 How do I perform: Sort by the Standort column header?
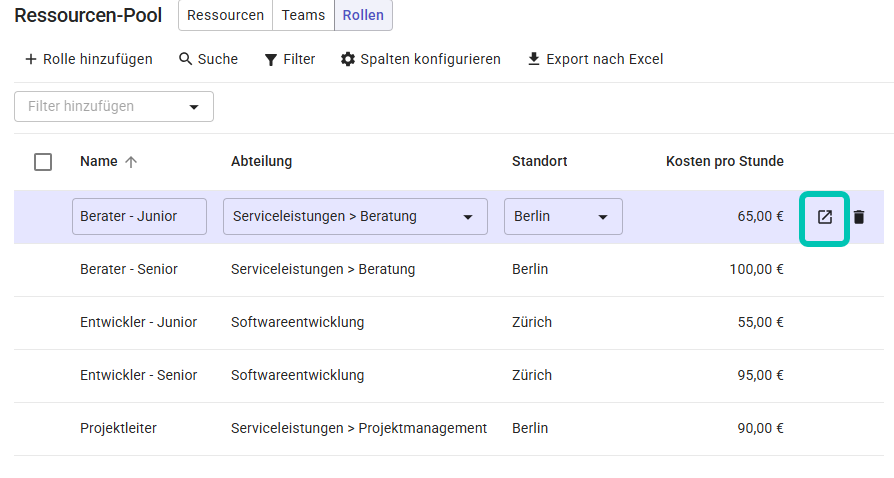(x=539, y=161)
